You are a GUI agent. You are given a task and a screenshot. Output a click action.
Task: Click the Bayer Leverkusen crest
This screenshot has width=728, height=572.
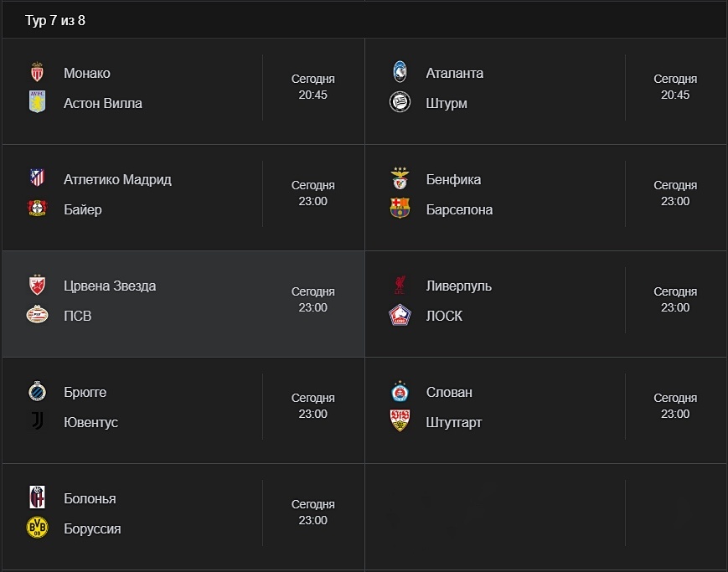tap(37, 209)
